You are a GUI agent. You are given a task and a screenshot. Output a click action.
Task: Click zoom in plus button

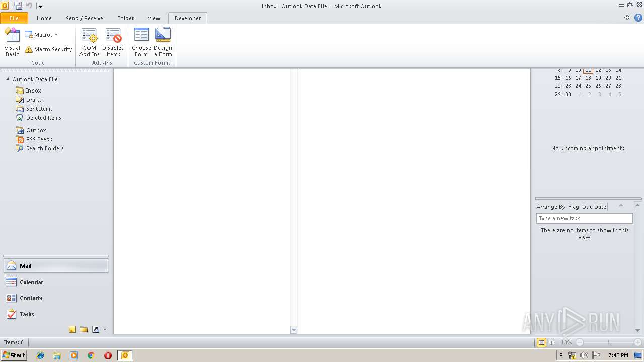point(638,342)
